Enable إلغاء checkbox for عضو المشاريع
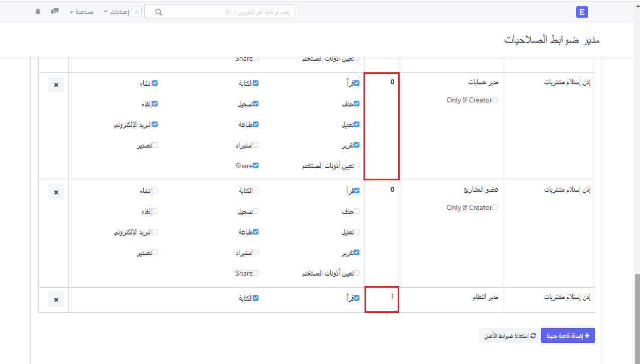The width and height of the screenshot is (640, 364). click(x=155, y=211)
